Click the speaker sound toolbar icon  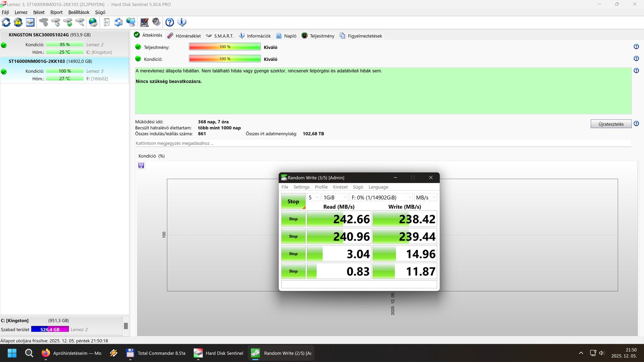pos(156,22)
